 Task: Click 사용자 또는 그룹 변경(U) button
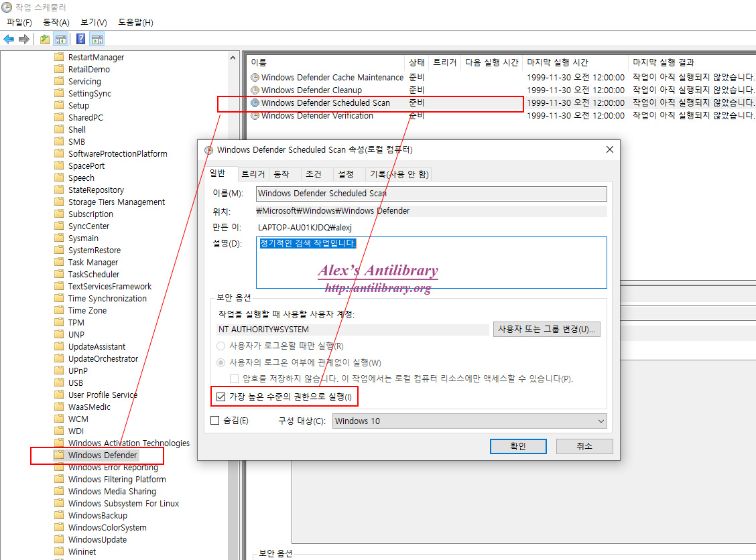[x=547, y=329]
